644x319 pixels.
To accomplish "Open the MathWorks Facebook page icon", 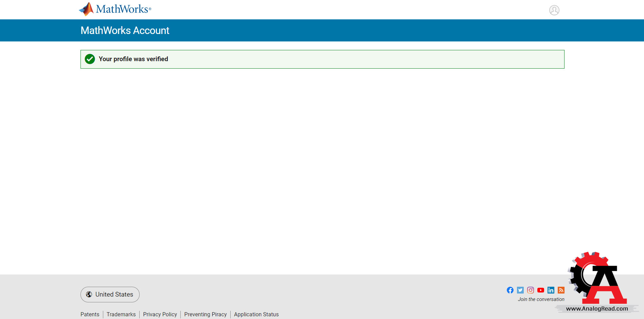I will (x=510, y=290).
